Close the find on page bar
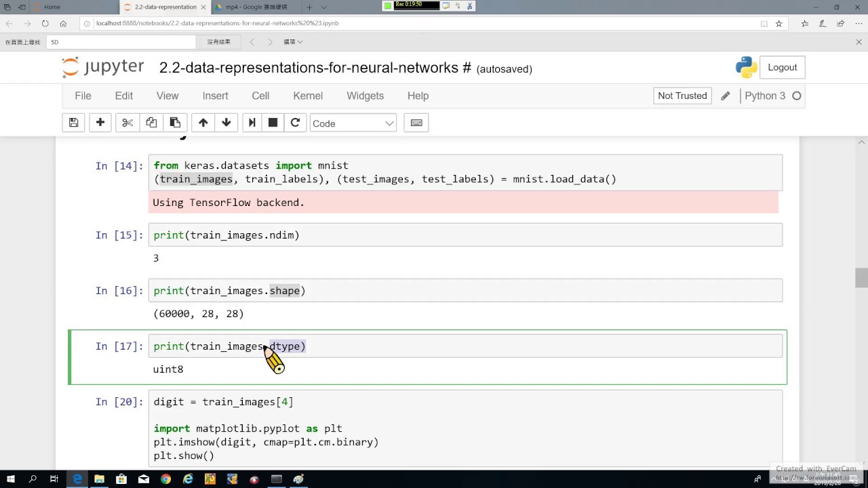 (859, 42)
